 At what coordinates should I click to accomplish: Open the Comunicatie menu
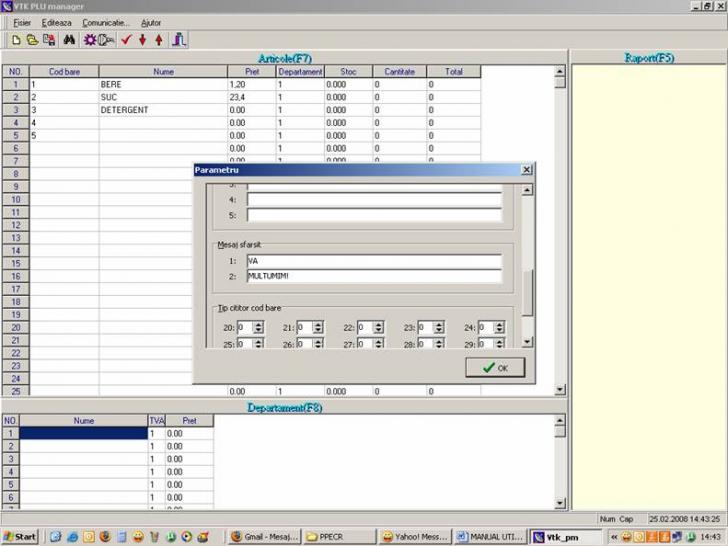tap(106, 22)
